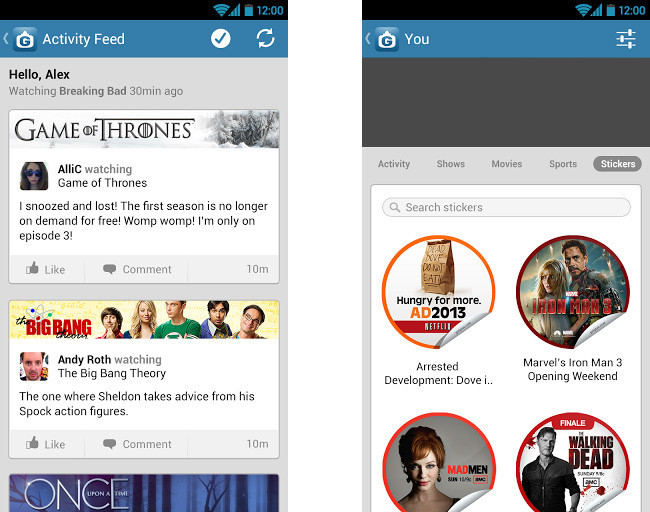The width and height of the screenshot is (650, 512).
Task: Tap the battery icon on right phone
Action: pos(611,10)
